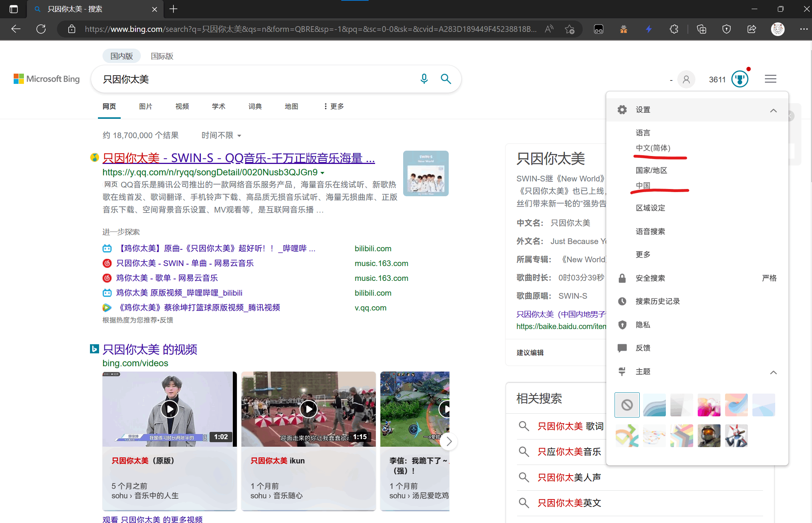Collapse the 设置 section chevron
Image resolution: width=812 pixels, height=523 pixels.
(x=773, y=110)
